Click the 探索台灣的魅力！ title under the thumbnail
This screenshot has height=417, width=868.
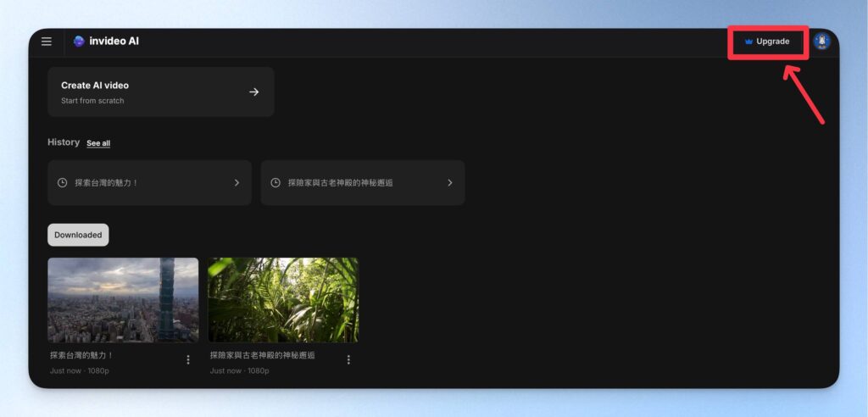coord(81,355)
